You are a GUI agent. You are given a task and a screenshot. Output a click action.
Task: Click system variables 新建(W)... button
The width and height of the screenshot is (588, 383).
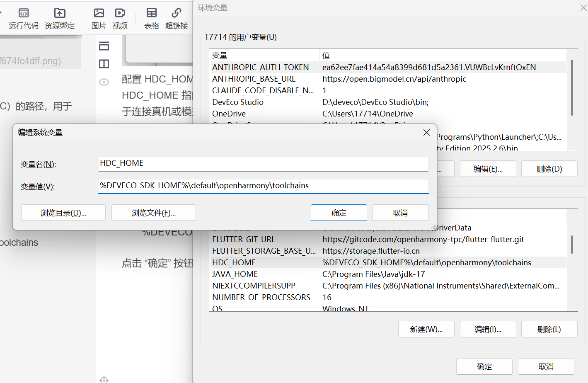[x=426, y=329]
